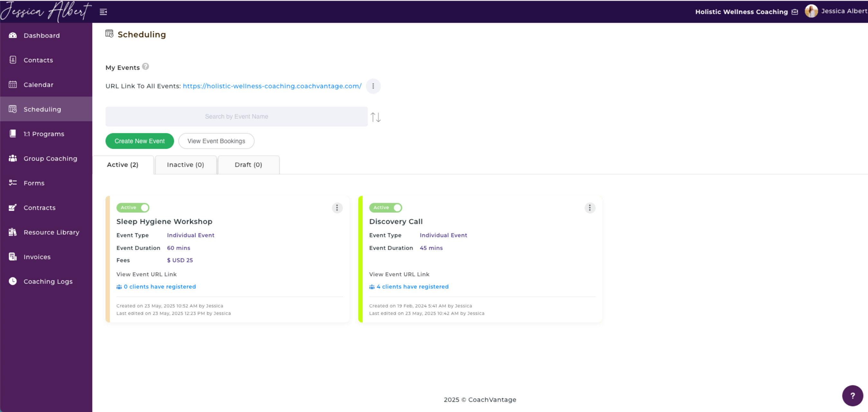Click View Event Bookings button
The width and height of the screenshot is (868, 412).
click(x=216, y=141)
